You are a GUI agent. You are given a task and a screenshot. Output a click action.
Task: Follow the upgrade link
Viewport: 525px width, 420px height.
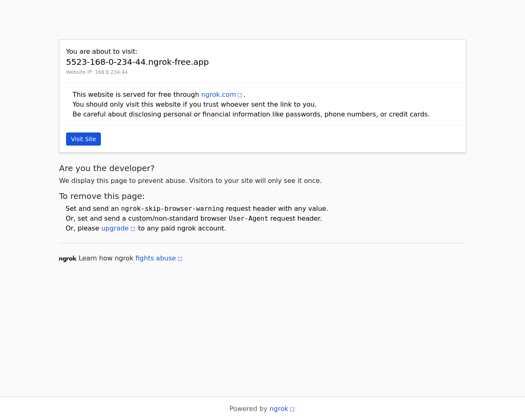tap(115, 228)
